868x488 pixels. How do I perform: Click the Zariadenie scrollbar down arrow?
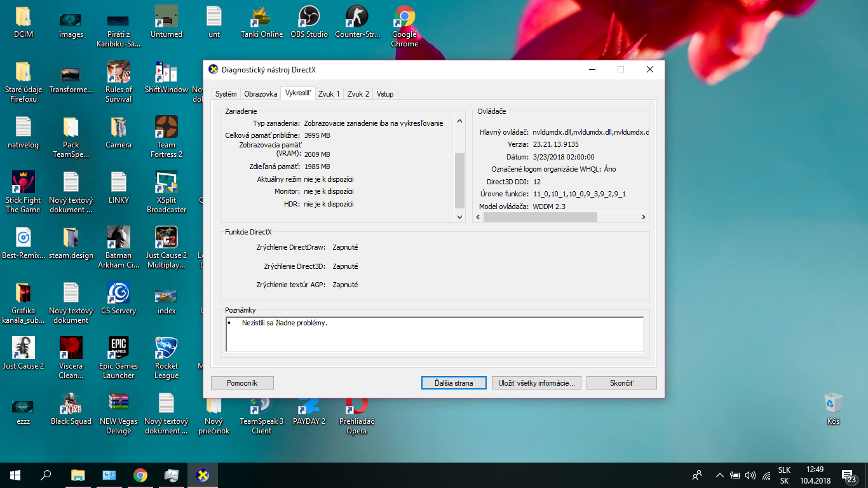point(460,217)
